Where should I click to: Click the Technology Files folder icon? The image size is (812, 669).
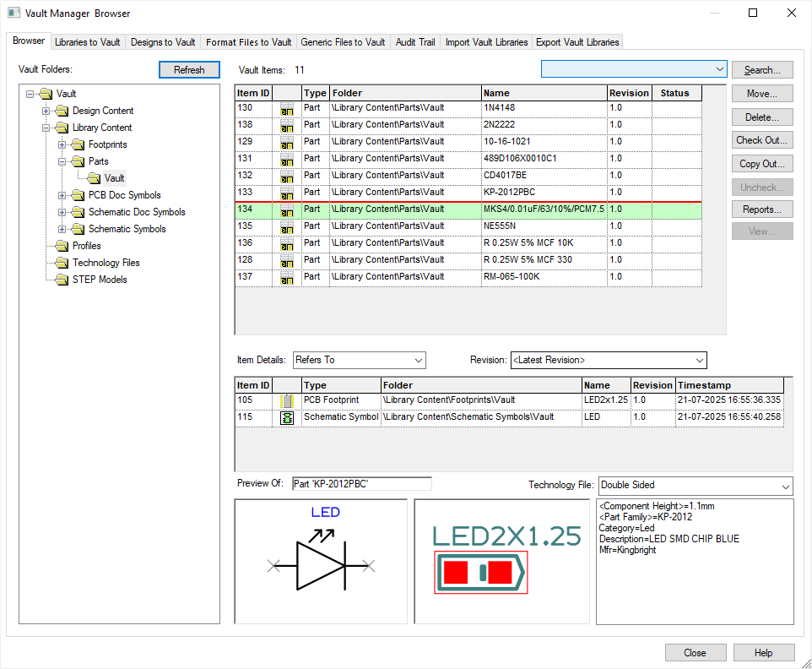pos(62,263)
